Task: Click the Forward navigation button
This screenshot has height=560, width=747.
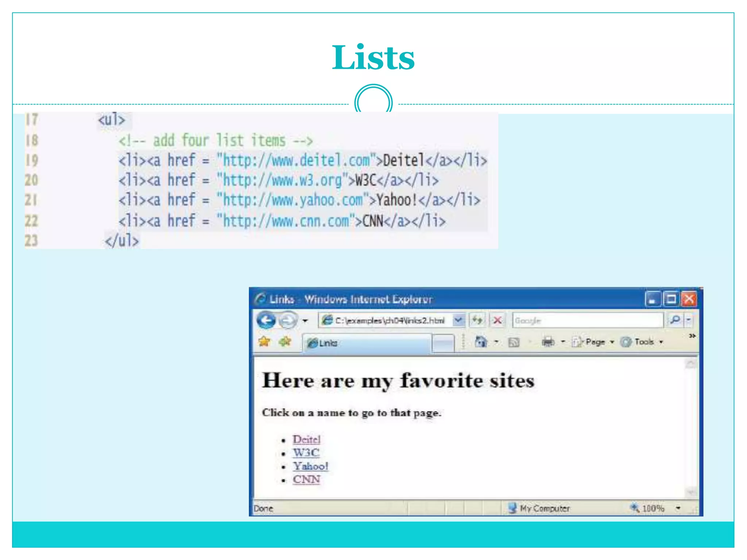Action: point(288,321)
